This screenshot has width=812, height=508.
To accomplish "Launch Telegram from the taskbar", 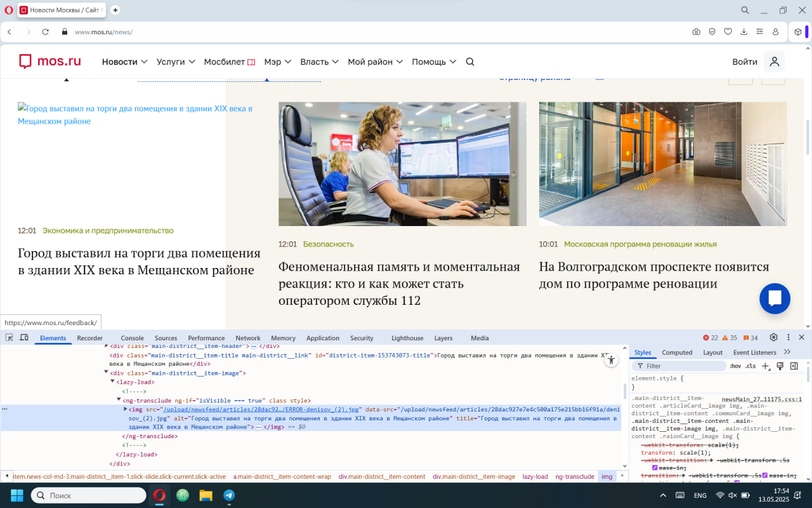I will (229, 495).
